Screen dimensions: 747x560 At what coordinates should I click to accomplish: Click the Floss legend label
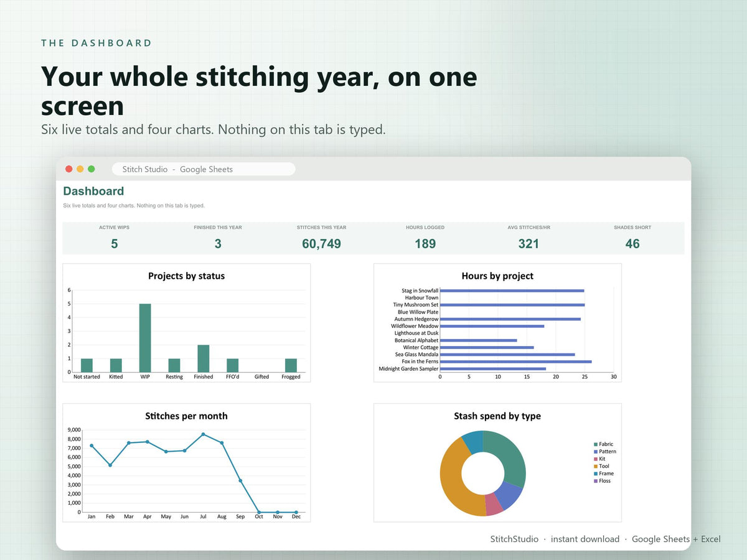pyautogui.click(x=605, y=481)
